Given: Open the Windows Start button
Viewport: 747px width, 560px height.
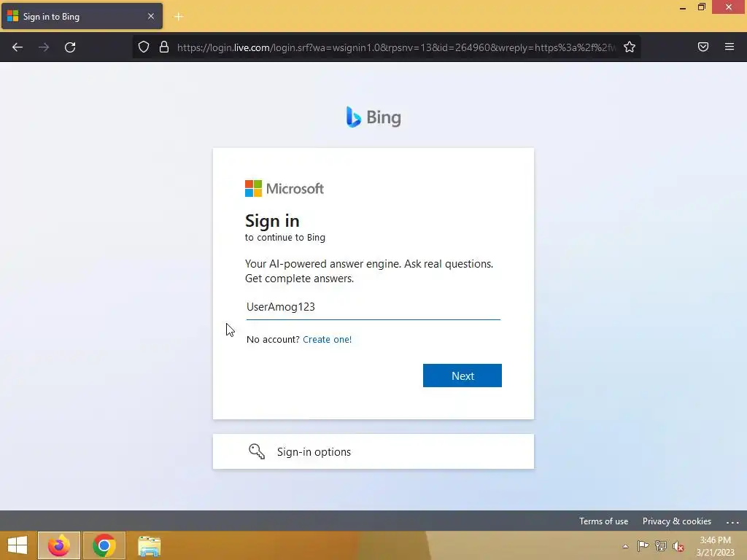Looking at the screenshot, I should click(18, 545).
